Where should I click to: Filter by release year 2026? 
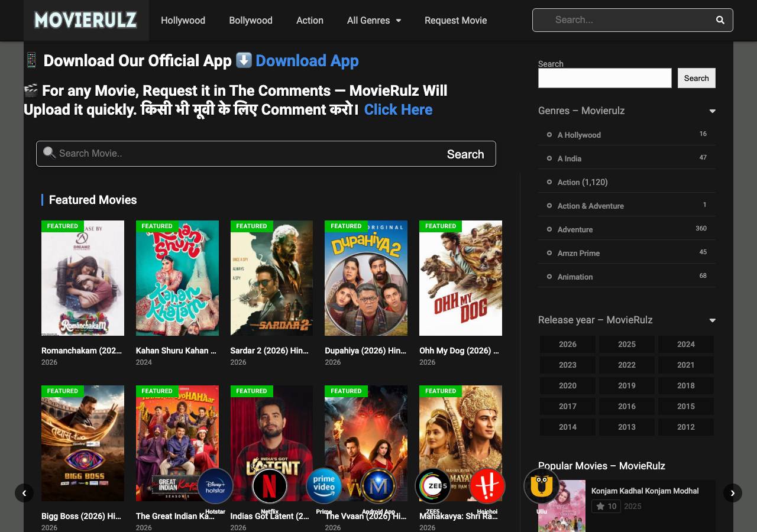(568, 344)
